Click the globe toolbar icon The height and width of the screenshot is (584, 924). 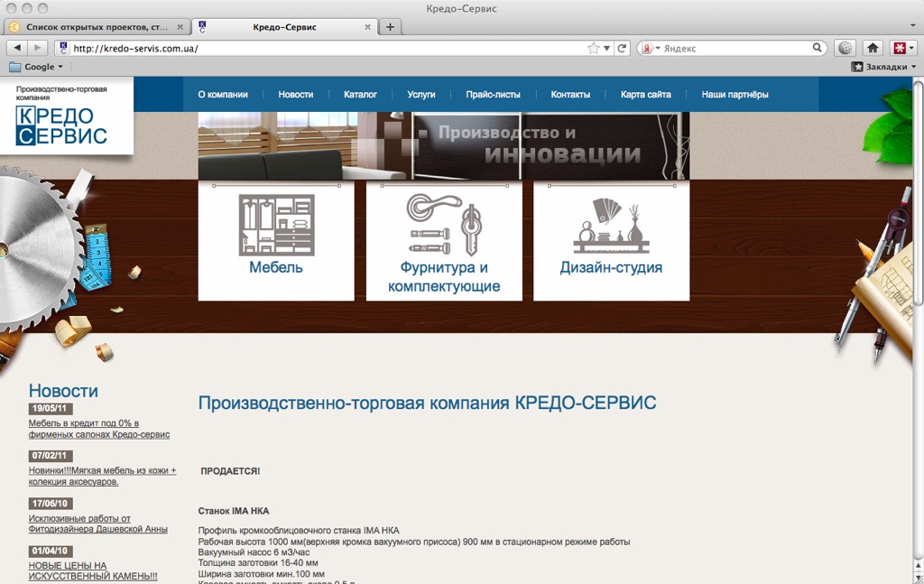coord(845,49)
